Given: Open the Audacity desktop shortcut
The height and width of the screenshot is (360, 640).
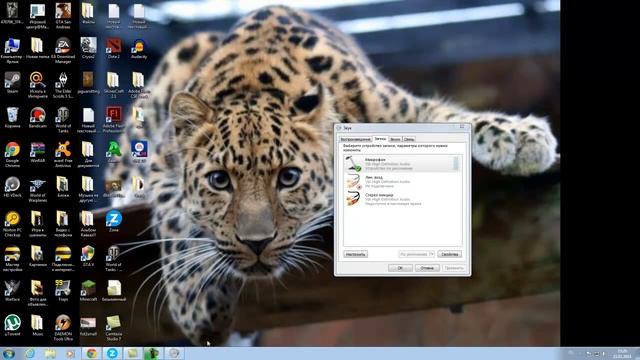Looking at the screenshot, I should [139, 48].
